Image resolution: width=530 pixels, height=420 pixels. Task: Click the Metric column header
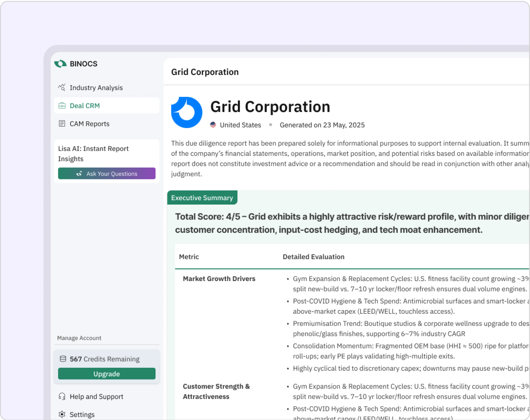point(189,257)
